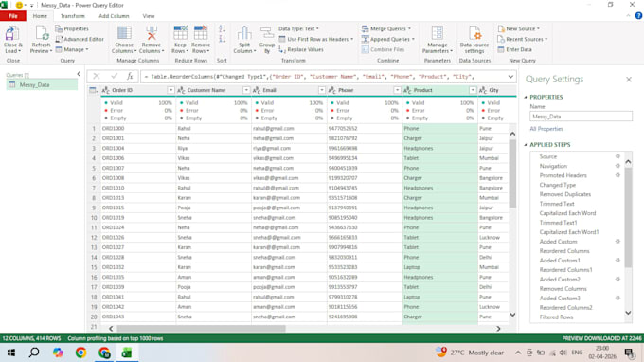Switch to the View tab
This screenshot has height=362, width=644.
click(x=149, y=16)
